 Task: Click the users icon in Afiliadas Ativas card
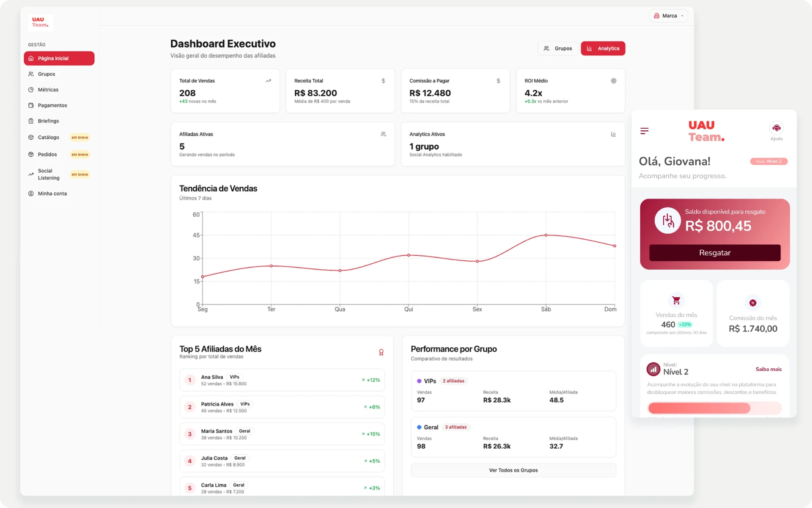pos(383,134)
